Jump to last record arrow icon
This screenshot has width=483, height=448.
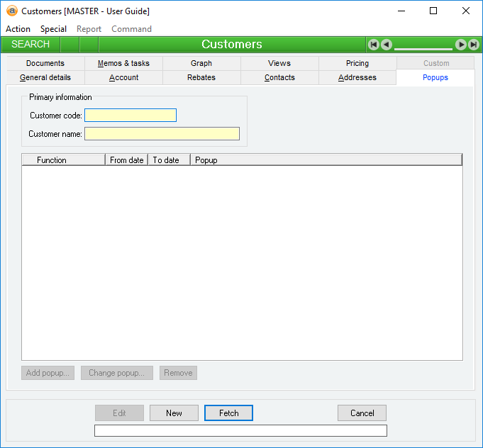pyautogui.click(x=473, y=45)
